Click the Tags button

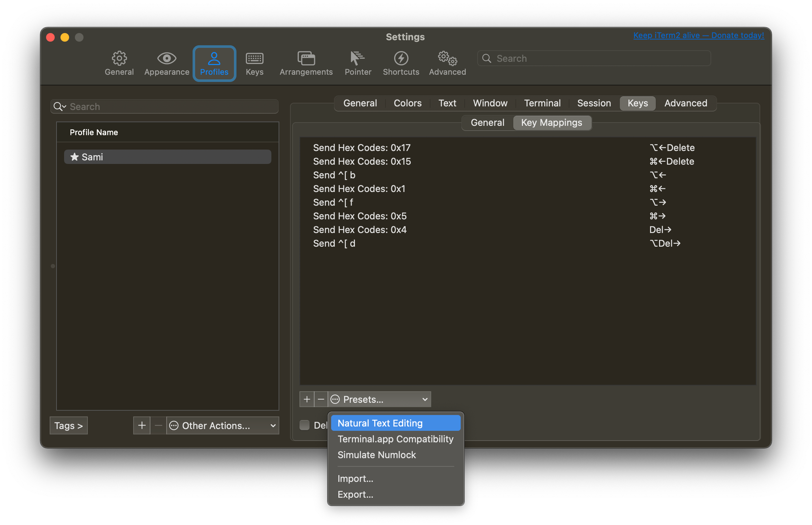pos(69,426)
